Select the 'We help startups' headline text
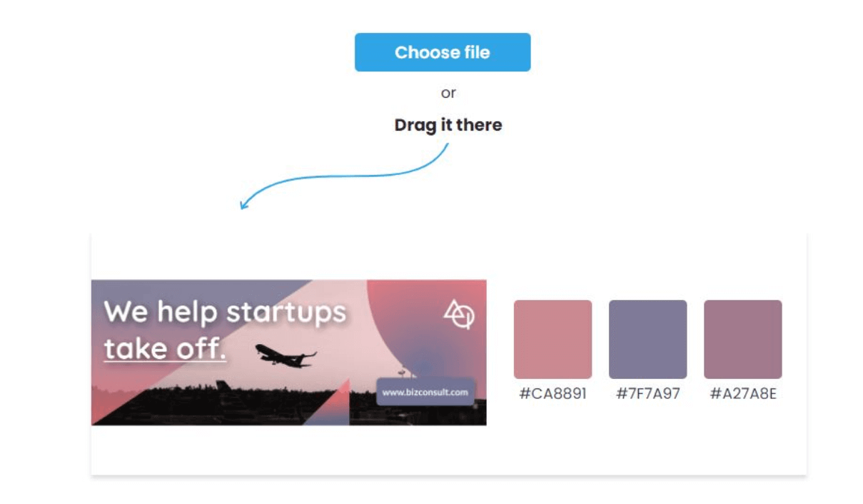Viewport: 863px width, 504px height. point(225,311)
